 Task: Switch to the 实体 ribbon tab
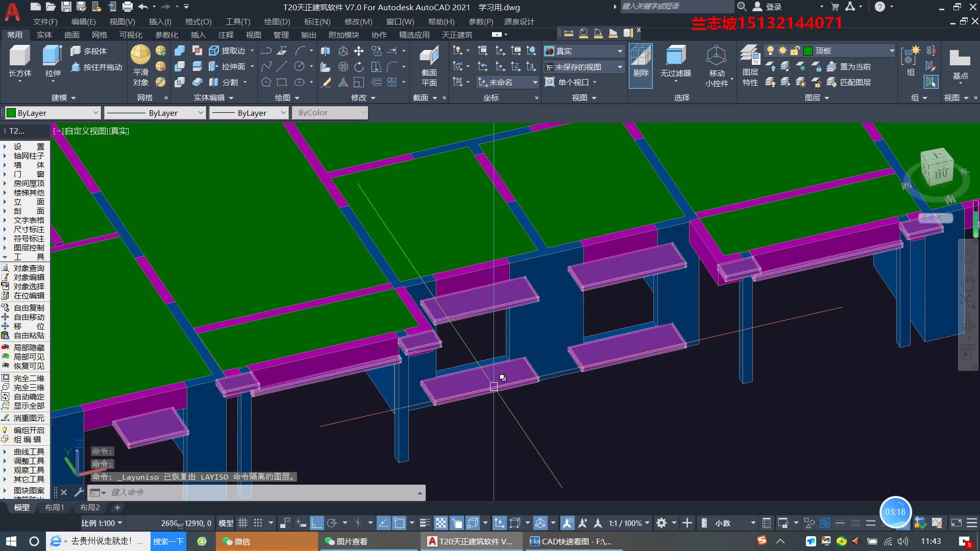[44, 35]
